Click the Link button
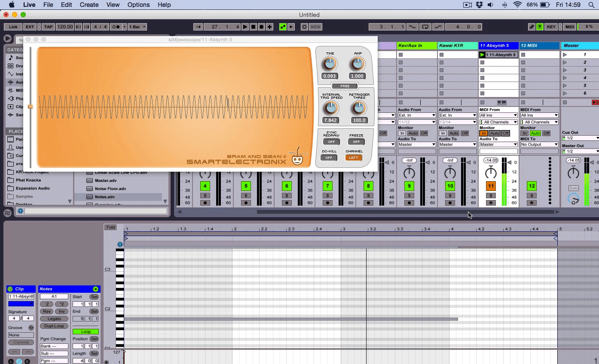Screen dimensions: 599x364 (13, 27)
